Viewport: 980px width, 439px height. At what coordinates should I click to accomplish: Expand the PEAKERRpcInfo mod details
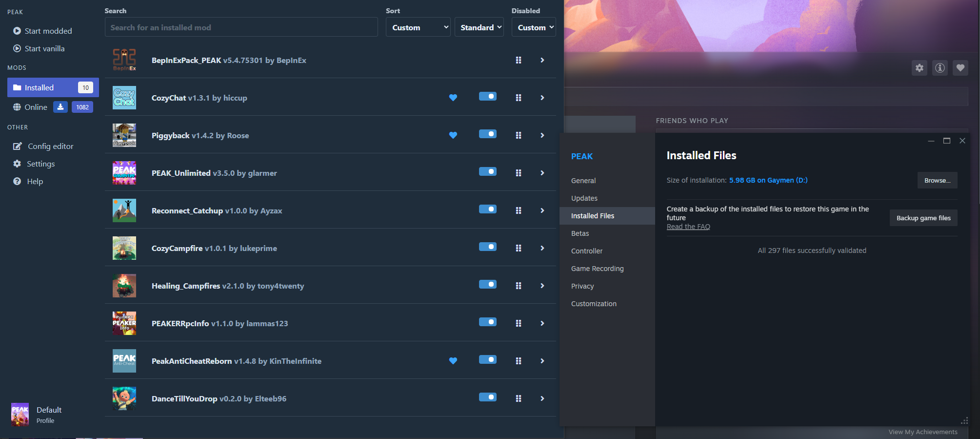coord(542,323)
